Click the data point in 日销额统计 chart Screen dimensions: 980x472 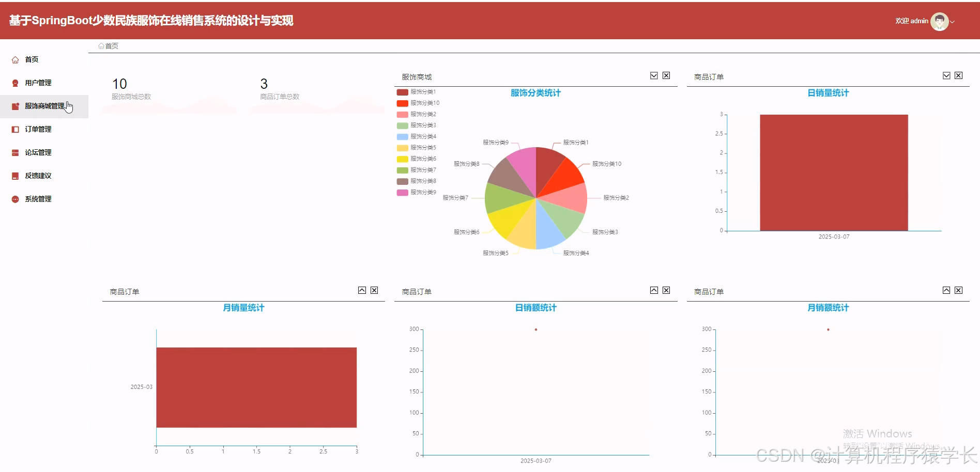pyautogui.click(x=536, y=329)
